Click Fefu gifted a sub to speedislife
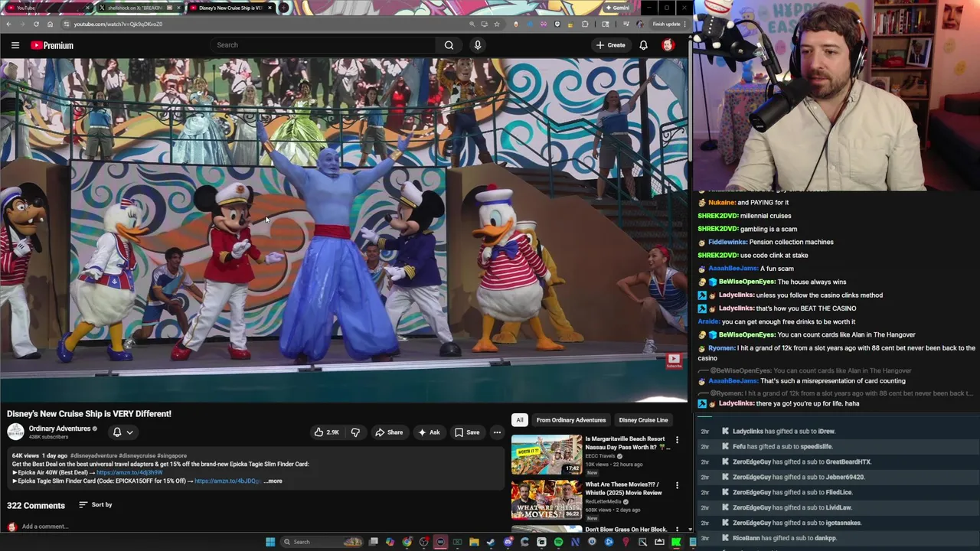The image size is (980, 551). [782, 447]
